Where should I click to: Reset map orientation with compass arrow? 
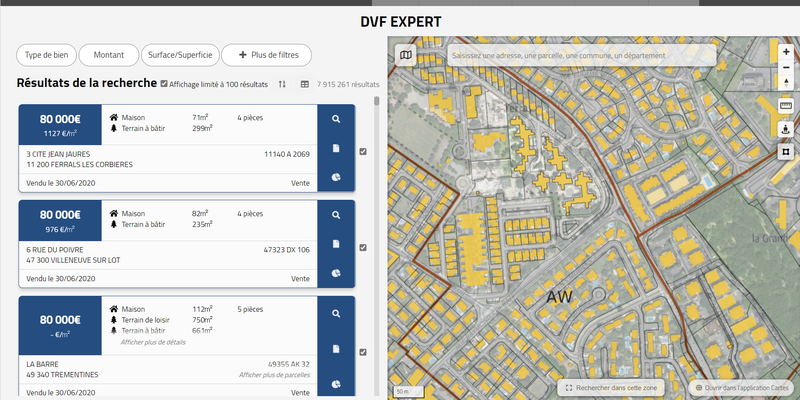click(x=786, y=83)
